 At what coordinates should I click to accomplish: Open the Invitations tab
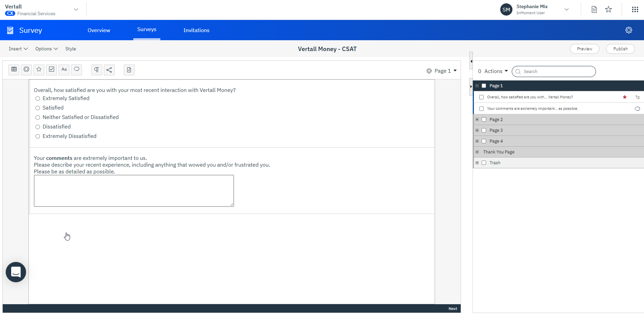click(197, 30)
